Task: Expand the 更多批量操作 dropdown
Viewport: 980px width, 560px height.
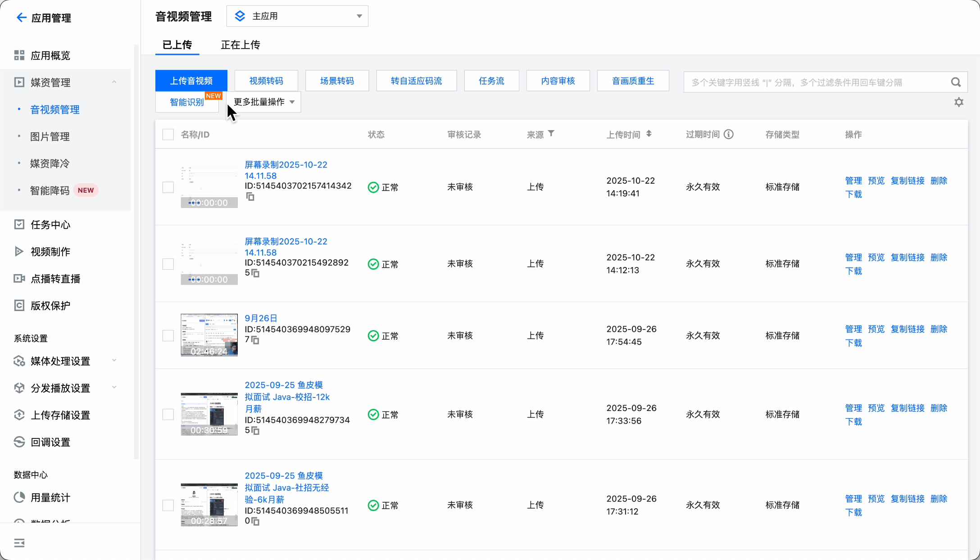Action: click(264, 102)
